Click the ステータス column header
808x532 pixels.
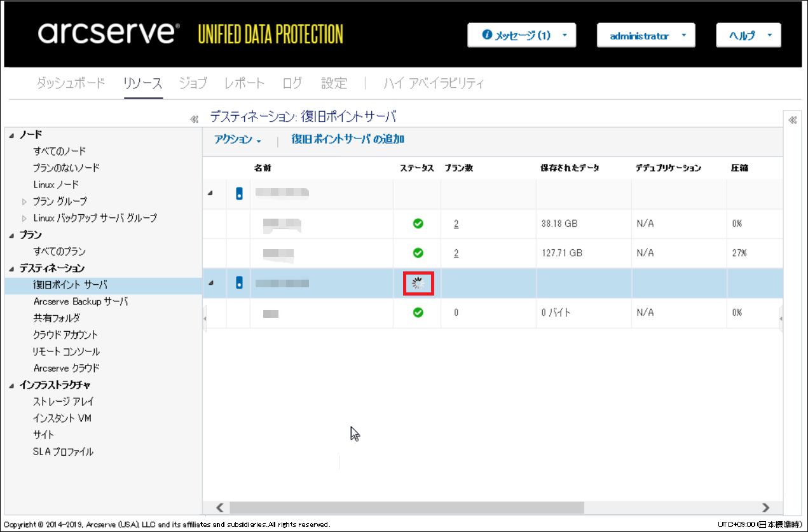(x=417, y=168)
